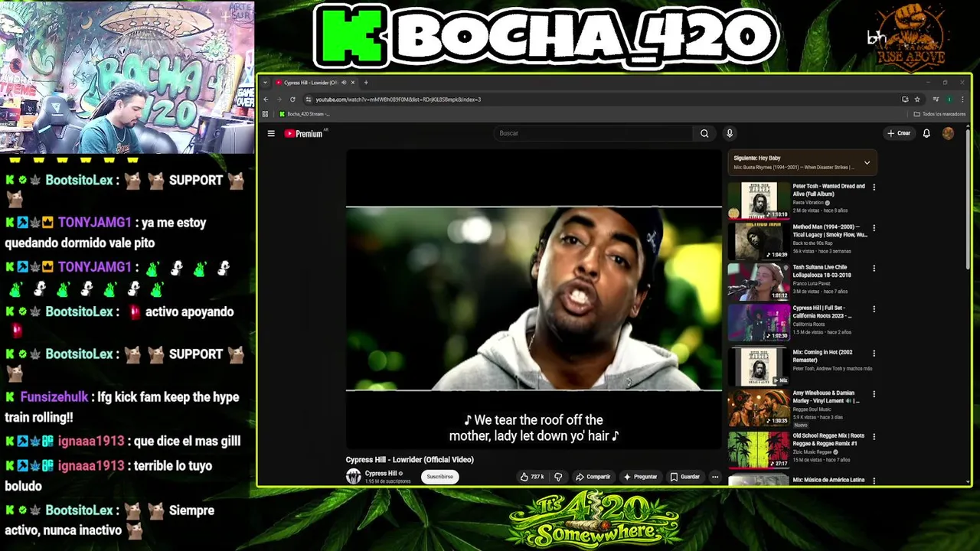This screenshot has height=551, width=980.
Task: Open options menu for the Old School Reggae Mix
Action: (x=874, y=437)
